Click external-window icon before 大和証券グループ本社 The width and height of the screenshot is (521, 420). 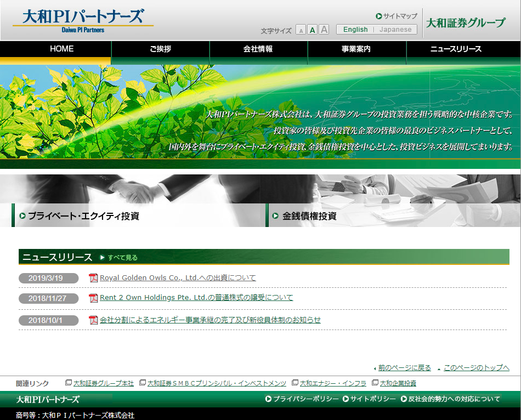(x=69, y=383)
